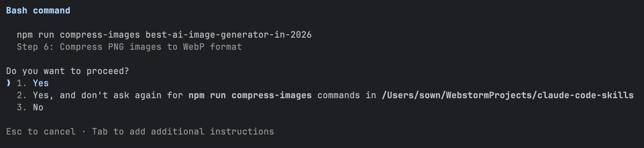Click the word "PNG" in the description

click(116, 47)
